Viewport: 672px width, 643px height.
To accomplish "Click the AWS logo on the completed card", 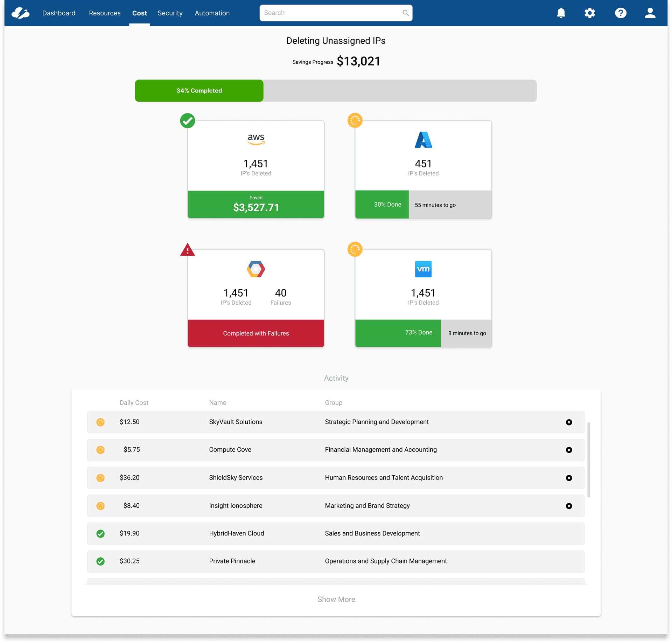I will (256, 139).
